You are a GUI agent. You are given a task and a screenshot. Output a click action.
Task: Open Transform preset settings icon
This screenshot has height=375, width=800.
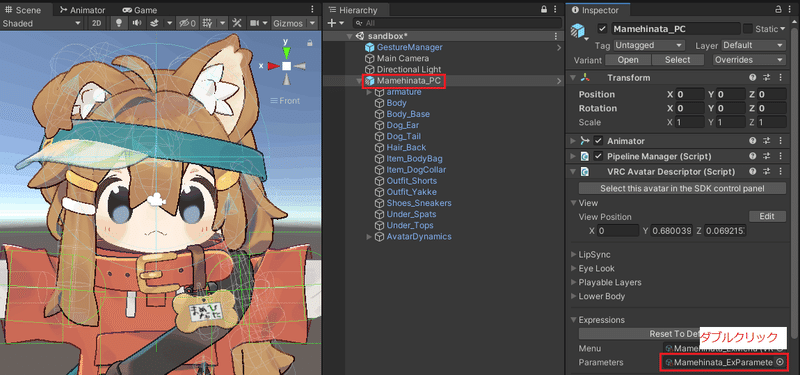pos(766,78)
